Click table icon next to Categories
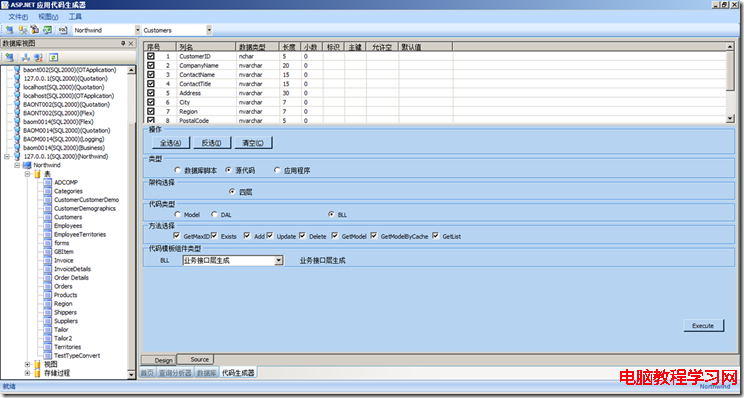This screenshot has width=744, height=398. pos(47,191)
